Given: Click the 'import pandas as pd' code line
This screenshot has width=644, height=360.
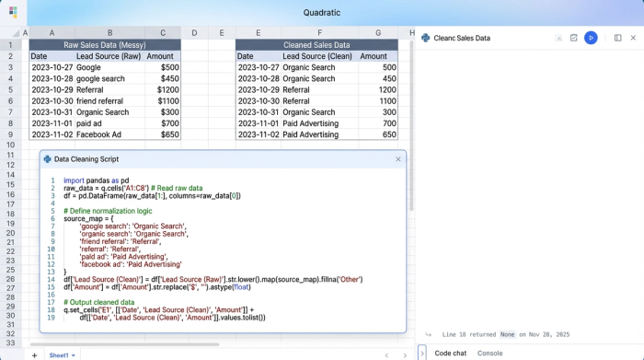Looking at the screenshot, I should 96,180.
